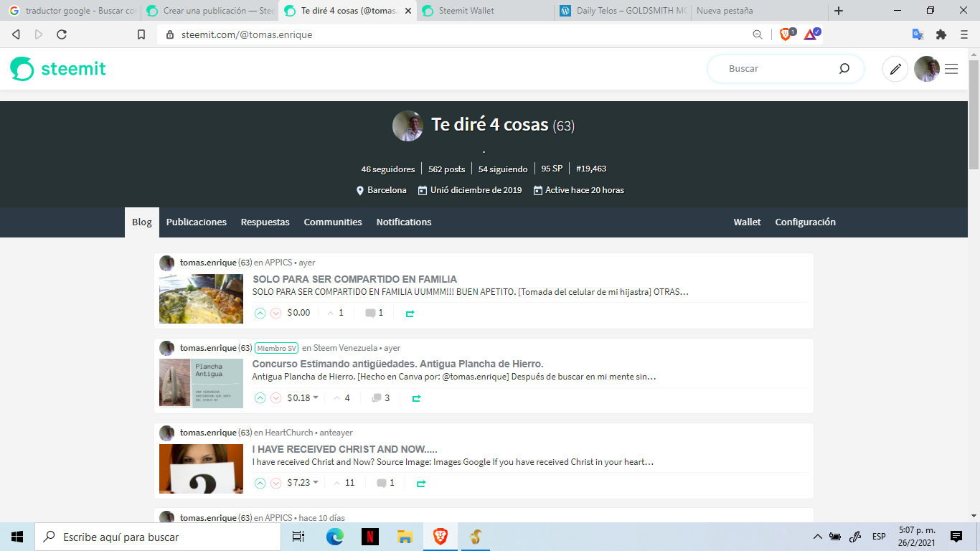Go to the Steem Venezuela community link
The height and width of the screenshot is (551, 980).
pos(344,348)
